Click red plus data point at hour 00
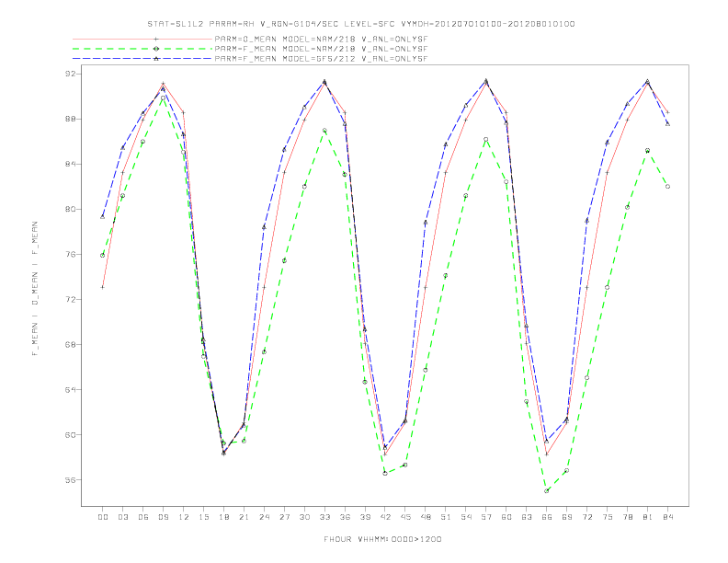Screen dimensions: 728x563 click(103, 287)
